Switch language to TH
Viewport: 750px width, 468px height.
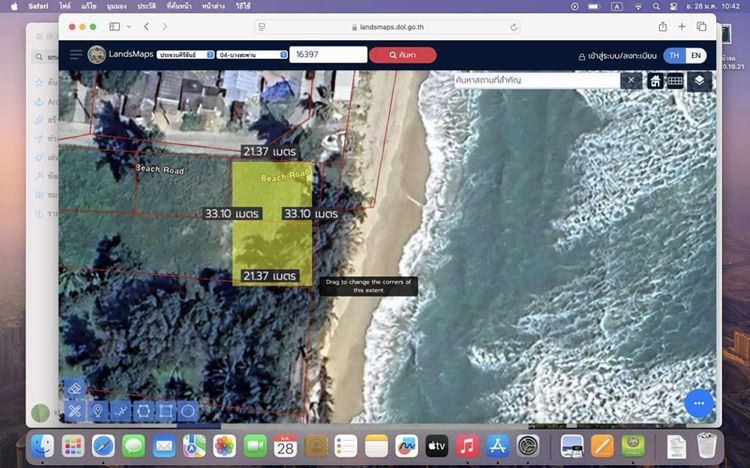674,56
